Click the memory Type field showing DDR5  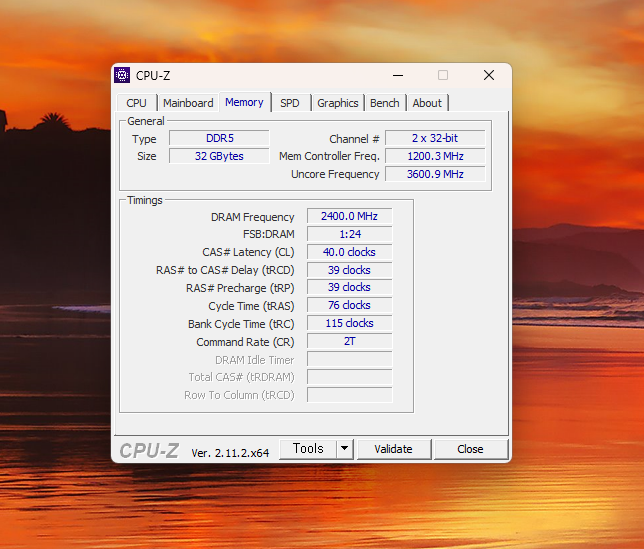[x=220, y=138]
